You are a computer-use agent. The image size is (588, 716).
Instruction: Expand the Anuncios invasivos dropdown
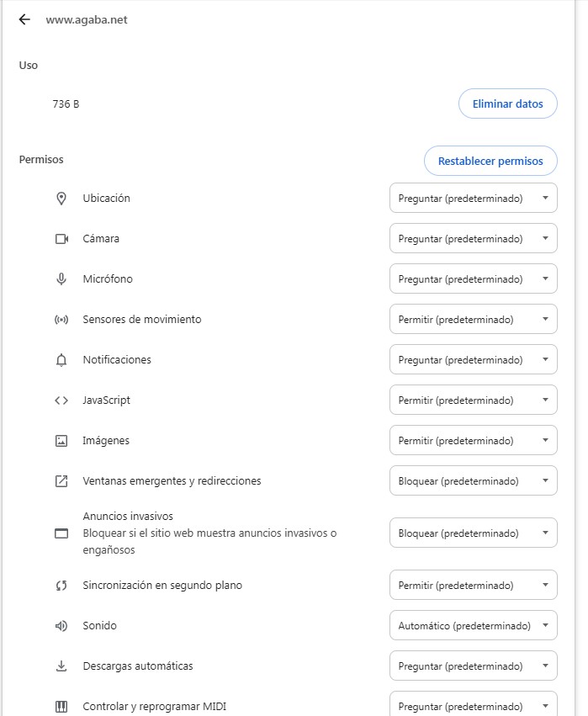pyautogui.click(x=473, y=533)
